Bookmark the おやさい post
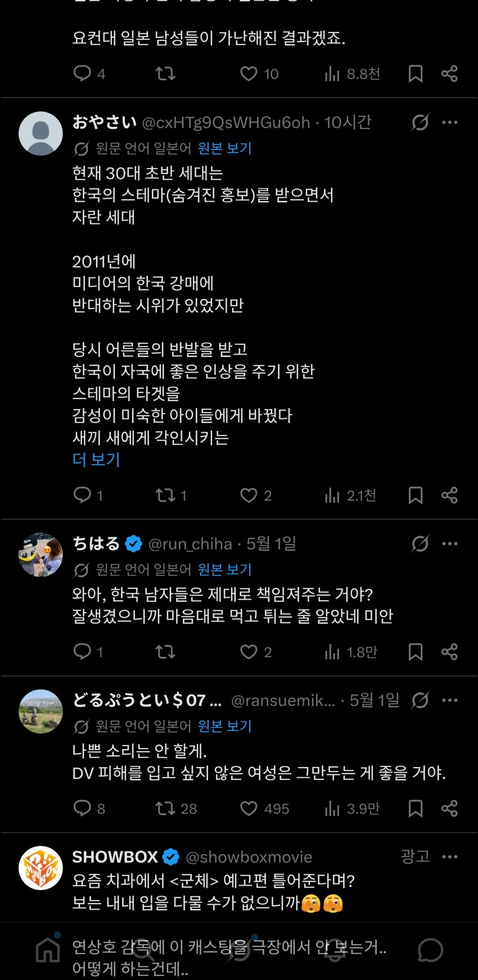478x980 pixels. [x=416, y=495]
